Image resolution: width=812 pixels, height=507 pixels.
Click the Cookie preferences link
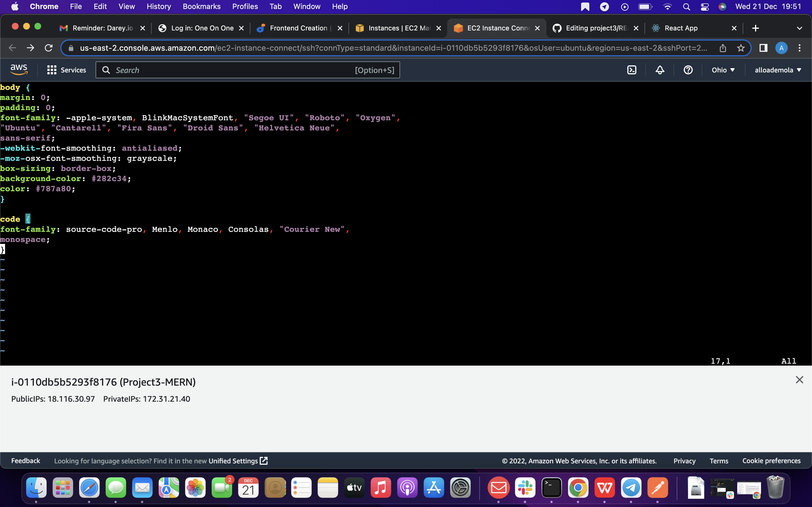(x=771, y=461)
